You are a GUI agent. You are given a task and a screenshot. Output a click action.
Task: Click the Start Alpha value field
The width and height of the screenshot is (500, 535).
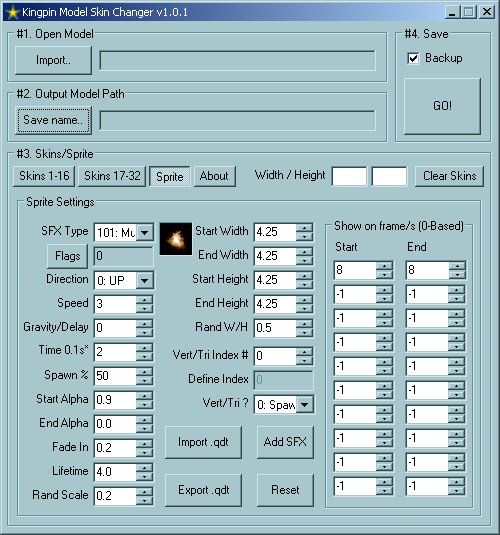[x=115, y=400]
